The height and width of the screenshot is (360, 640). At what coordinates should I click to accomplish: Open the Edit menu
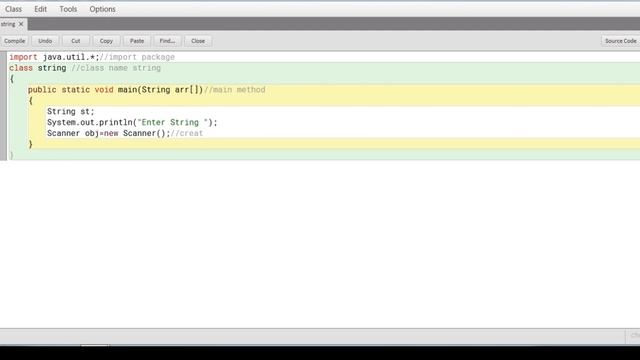coord(40,9)
